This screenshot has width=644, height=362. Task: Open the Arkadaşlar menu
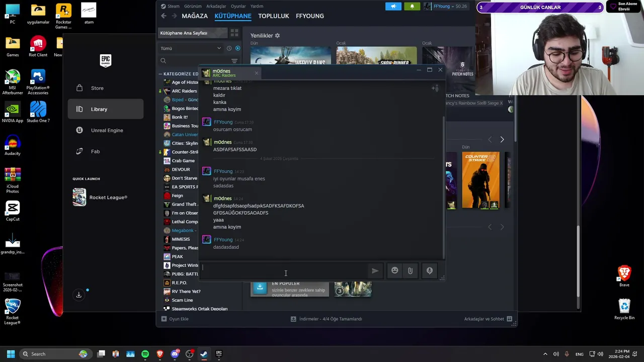pos(216,6)
